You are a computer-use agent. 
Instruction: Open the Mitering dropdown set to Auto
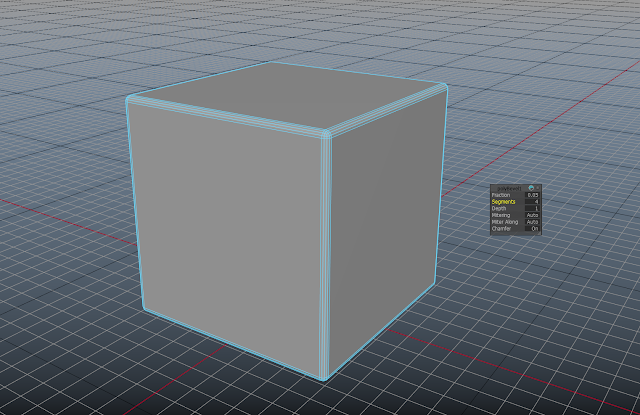point(532,215)
